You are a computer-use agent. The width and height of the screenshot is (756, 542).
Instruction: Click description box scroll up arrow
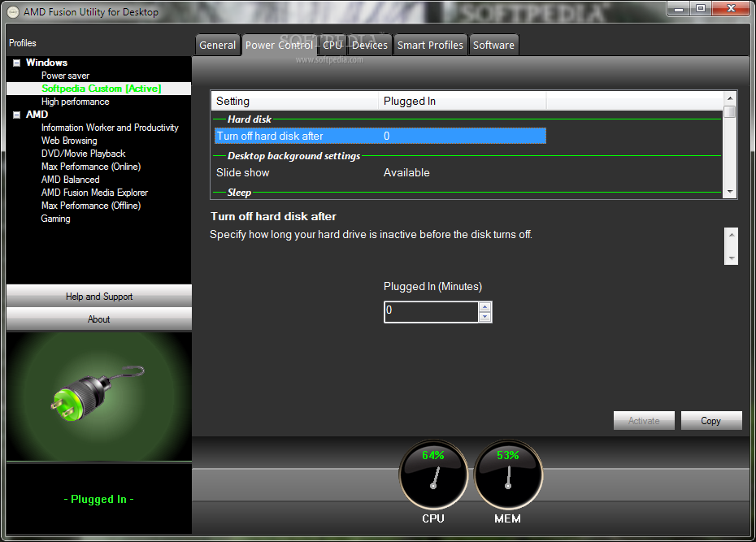tap(732, 235)
